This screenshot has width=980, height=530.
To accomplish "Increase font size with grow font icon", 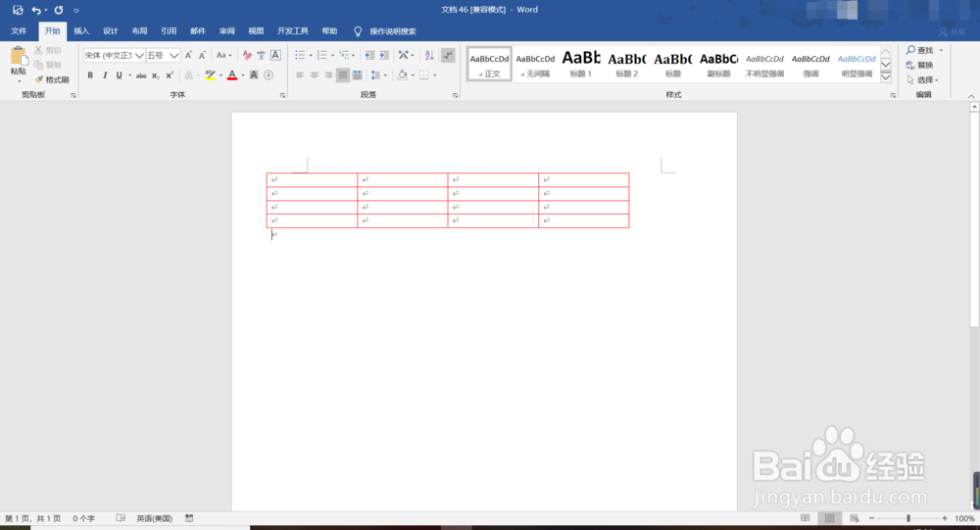I will pyautogui.click(x=188, y=56).
